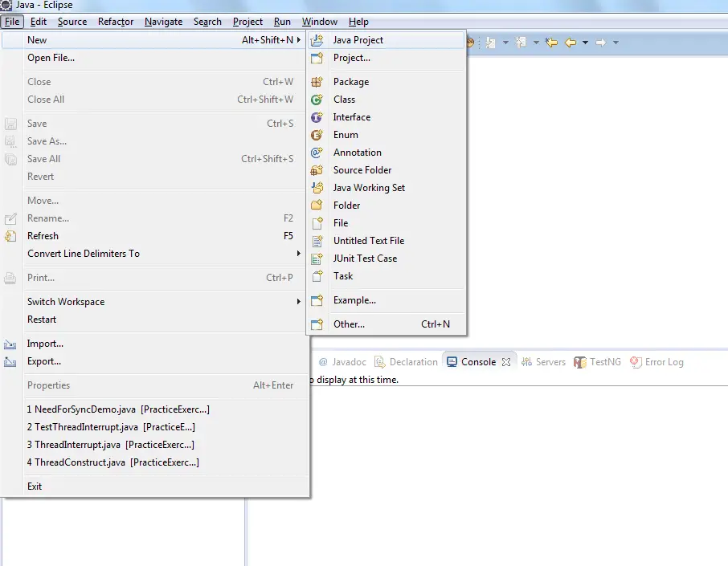
Task: Create a new Enum
Action: (344, 134)
